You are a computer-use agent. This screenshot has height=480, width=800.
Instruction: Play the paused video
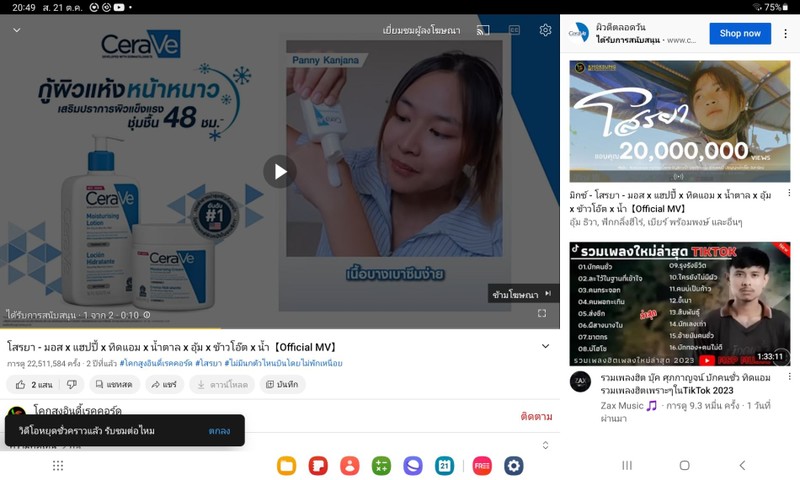point(279,171)
